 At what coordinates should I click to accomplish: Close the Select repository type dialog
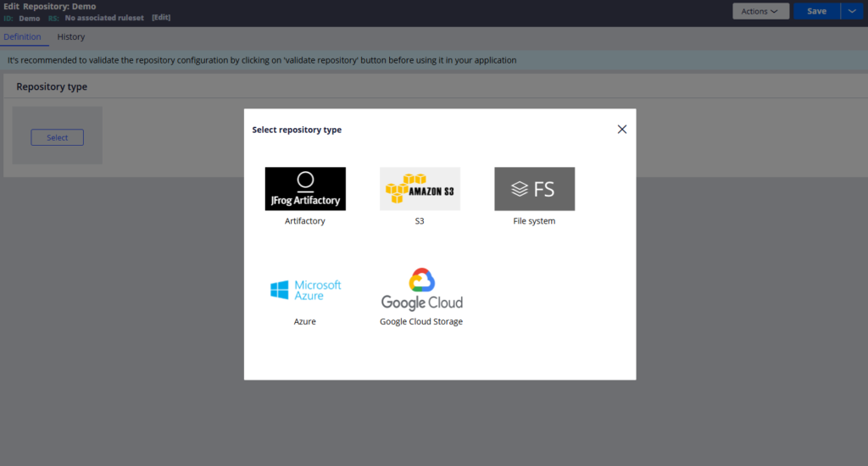[621, 129]
